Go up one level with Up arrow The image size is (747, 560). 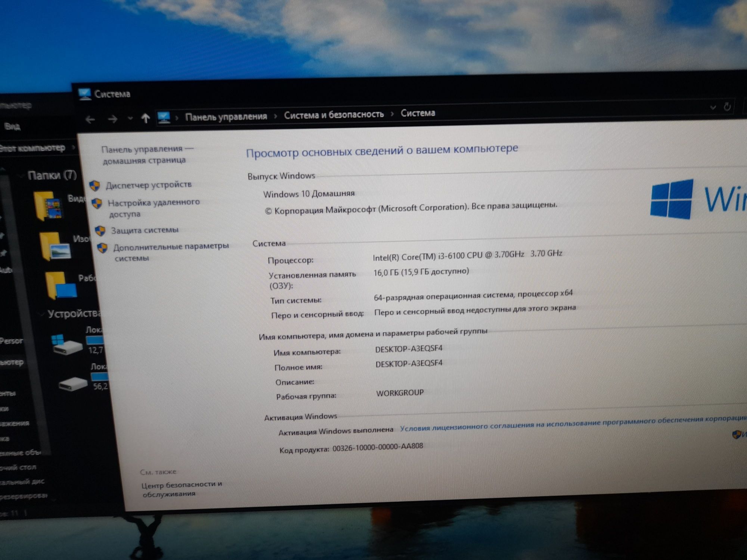146,118
